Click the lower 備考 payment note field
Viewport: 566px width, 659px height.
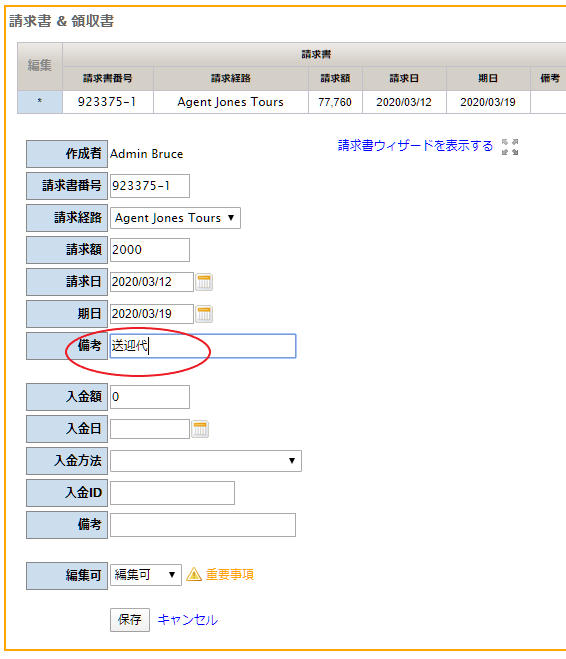[203, 525]
